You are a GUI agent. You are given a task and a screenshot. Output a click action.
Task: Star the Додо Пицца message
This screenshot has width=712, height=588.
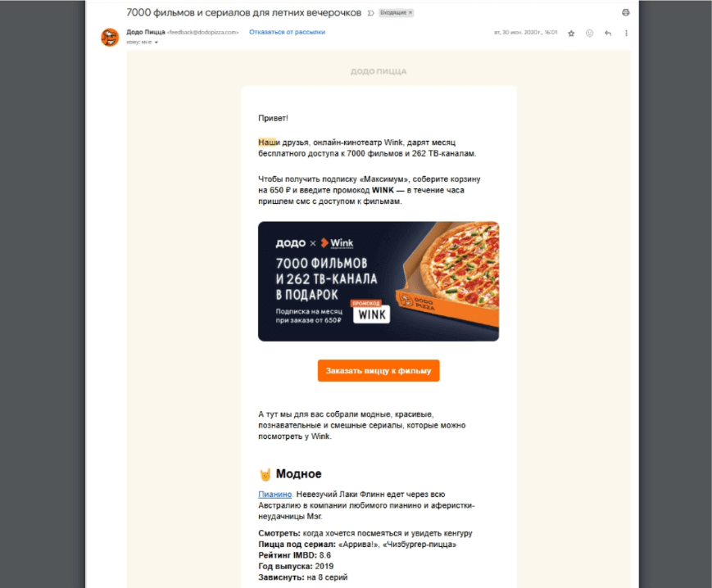[571, 33]
